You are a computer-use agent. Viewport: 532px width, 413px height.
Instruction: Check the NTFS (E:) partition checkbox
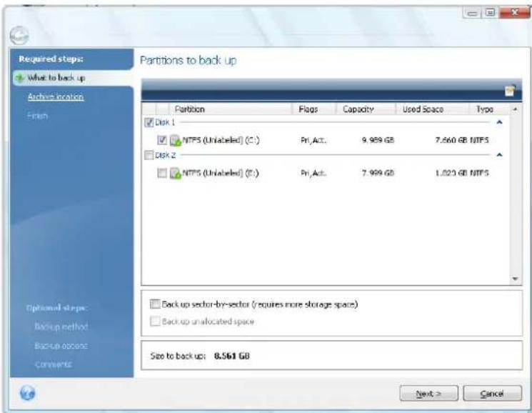[162, 173]
